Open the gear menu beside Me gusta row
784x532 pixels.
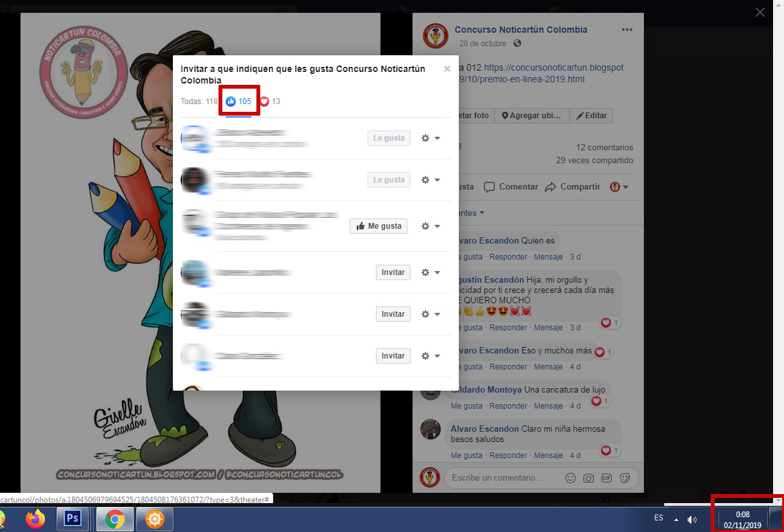coord(431,226)
